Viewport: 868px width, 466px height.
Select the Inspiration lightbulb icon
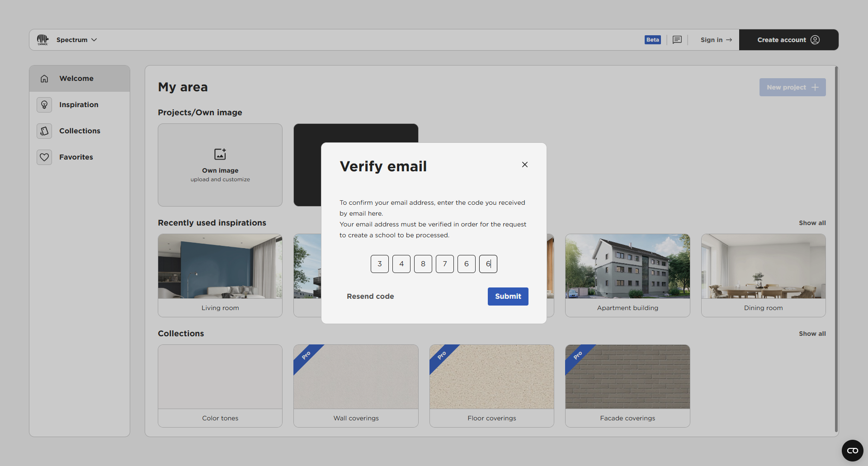[44, 104]
